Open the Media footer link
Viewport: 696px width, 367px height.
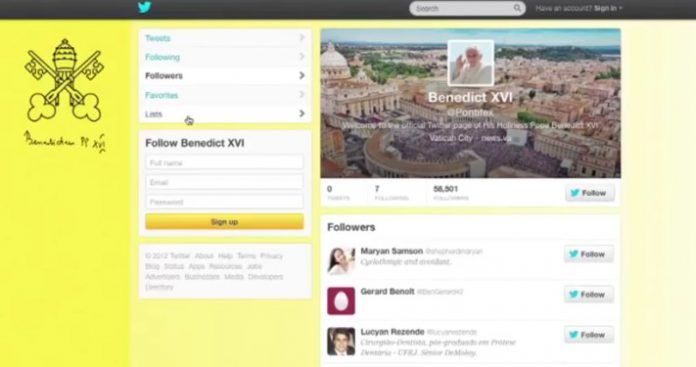[x=234, y=276]
